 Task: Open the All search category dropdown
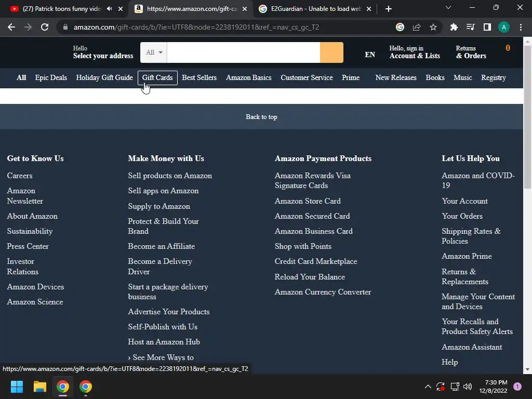154,52
